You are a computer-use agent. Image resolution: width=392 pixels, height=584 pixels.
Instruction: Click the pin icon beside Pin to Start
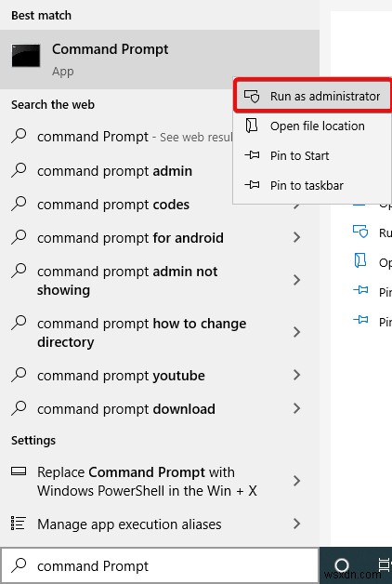[x=252, y=155]
